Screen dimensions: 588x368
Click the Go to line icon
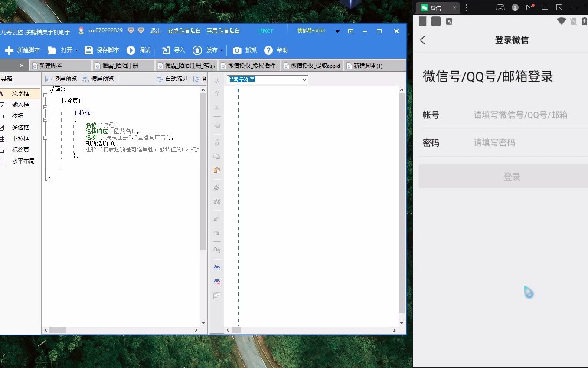[x=217, y=250]
